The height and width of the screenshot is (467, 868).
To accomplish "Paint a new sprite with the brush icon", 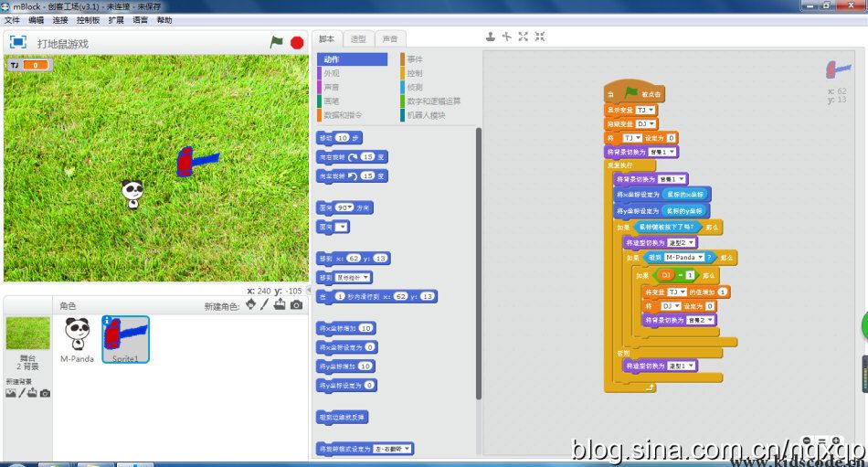I will click(265, 304).
